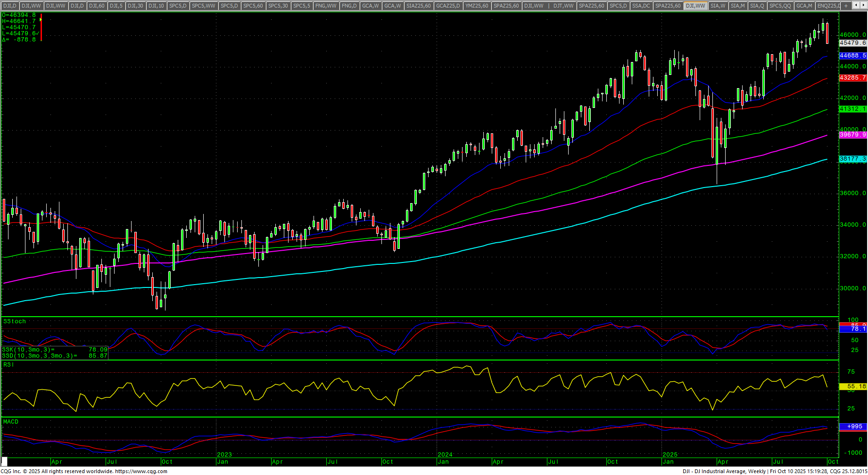Screen dimensions: 868x475
Task: Switch to SSA,DC tab
Action: [x=641, y=6]
